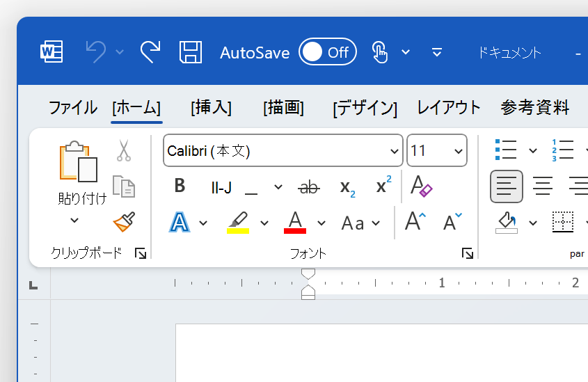This screenshot has height=382, width=588.
Task: Open the ファイル tab
Action: 73,108
